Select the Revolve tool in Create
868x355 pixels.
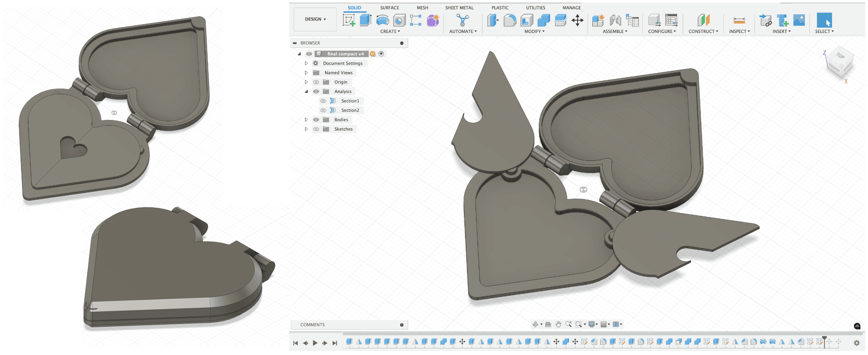(x=382, y=20)
